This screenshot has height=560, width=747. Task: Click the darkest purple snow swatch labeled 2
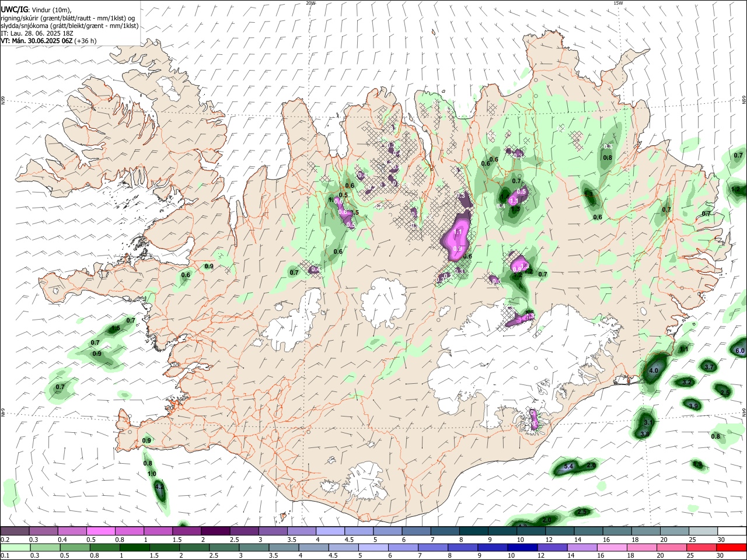[x=215, y=531]
